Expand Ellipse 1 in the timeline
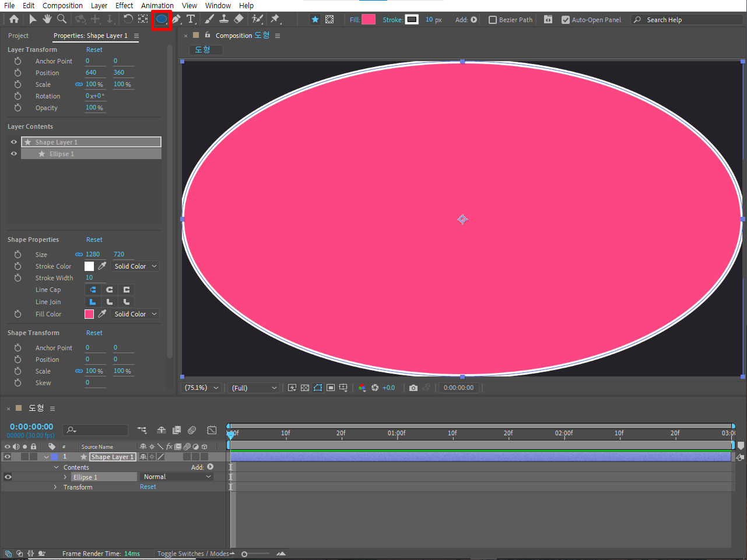Viewport: 747px width, 560px height. coord(65,477)
